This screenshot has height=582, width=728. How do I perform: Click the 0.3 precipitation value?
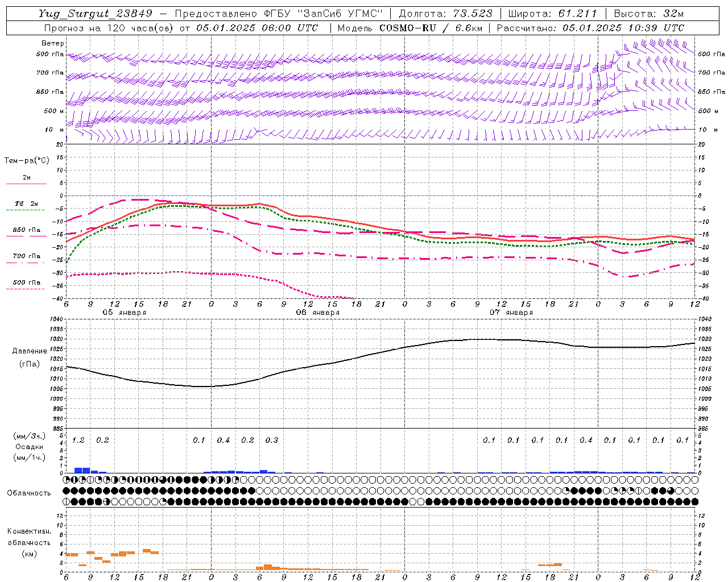pyautogui.click(x=272, y=440)
